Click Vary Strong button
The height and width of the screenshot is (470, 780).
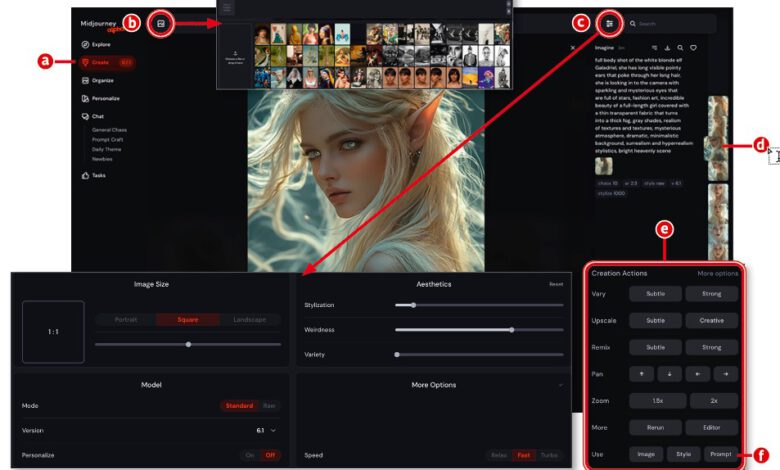[711, 294]
